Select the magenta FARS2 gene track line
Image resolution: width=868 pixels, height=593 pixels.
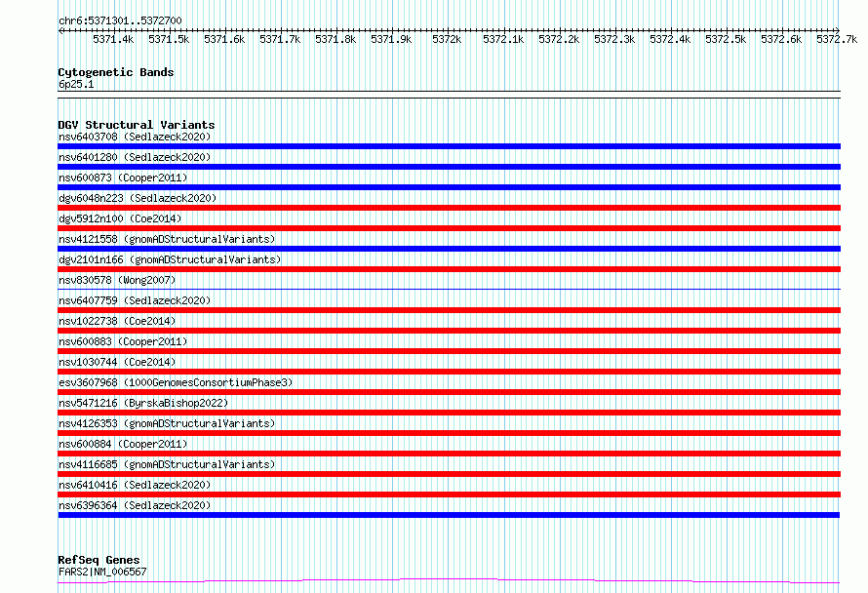coord(449,581)
